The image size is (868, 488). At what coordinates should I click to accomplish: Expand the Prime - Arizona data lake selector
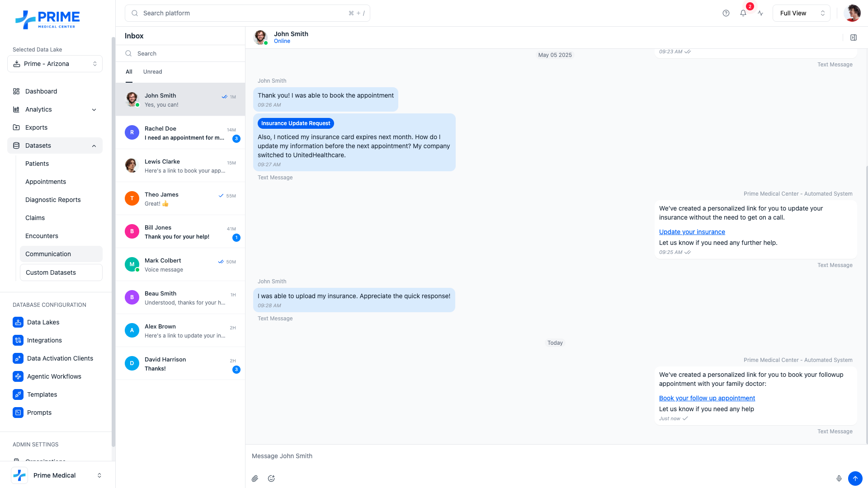coord(55,64)
